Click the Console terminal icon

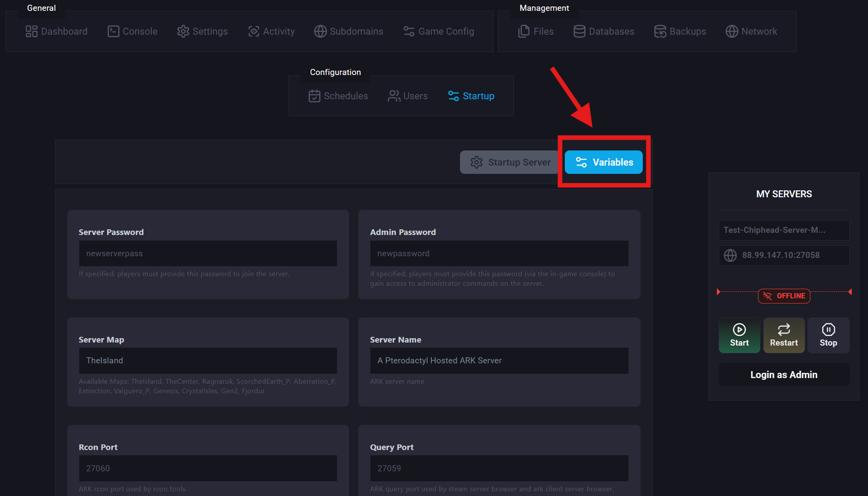point(113,31)
